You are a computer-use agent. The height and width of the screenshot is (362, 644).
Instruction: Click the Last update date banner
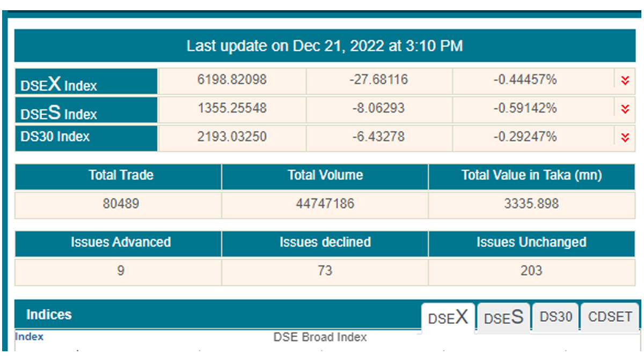(324, 46)
